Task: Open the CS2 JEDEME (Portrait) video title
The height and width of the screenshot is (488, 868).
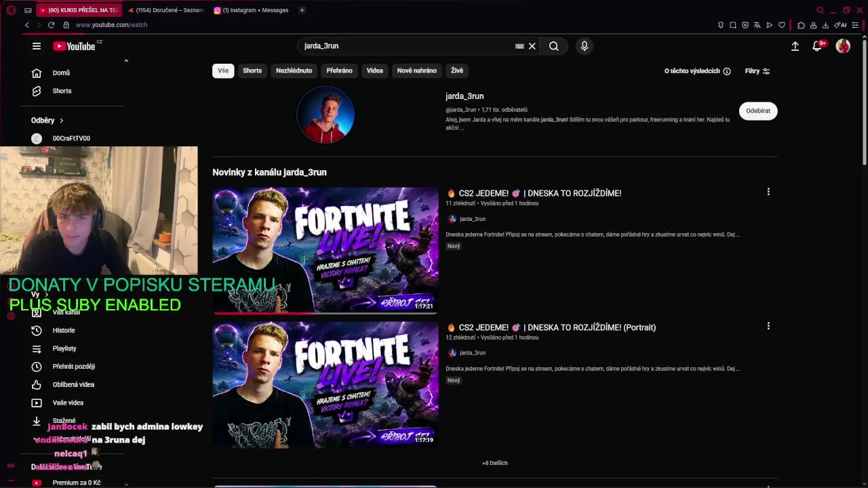Action: [x=551, y=327]
